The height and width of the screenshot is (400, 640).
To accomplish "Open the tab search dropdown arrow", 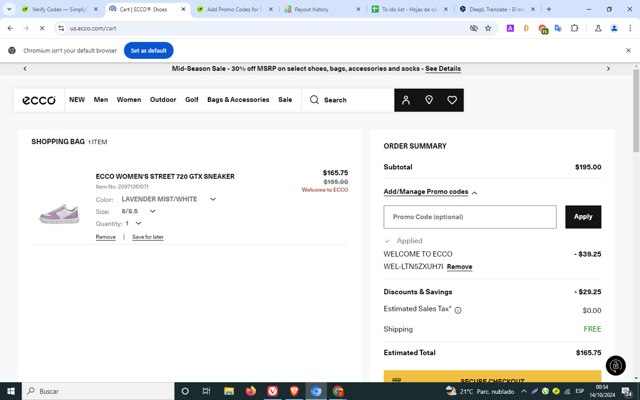I will pyautogui.click(x=9, y=9).
